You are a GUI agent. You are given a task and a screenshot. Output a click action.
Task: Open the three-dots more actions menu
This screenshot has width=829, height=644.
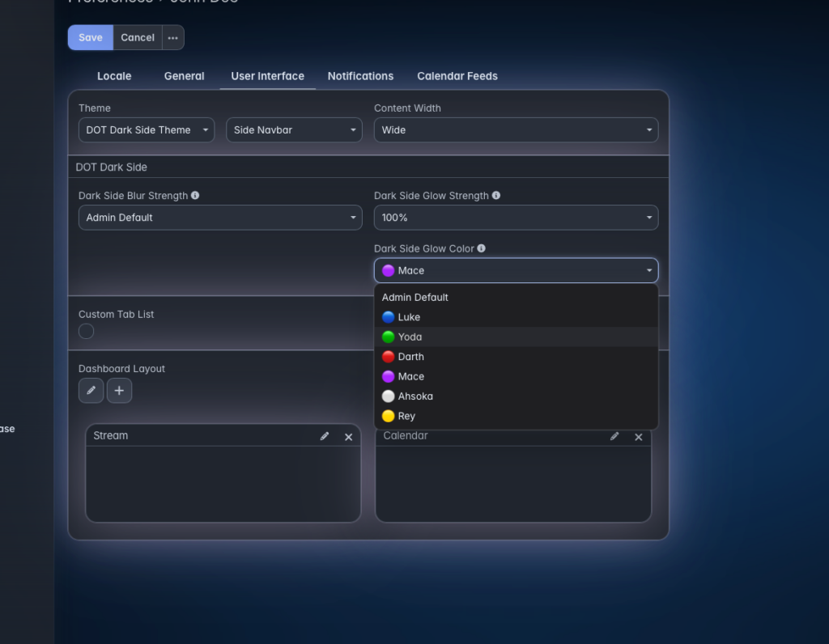[173, 37]
